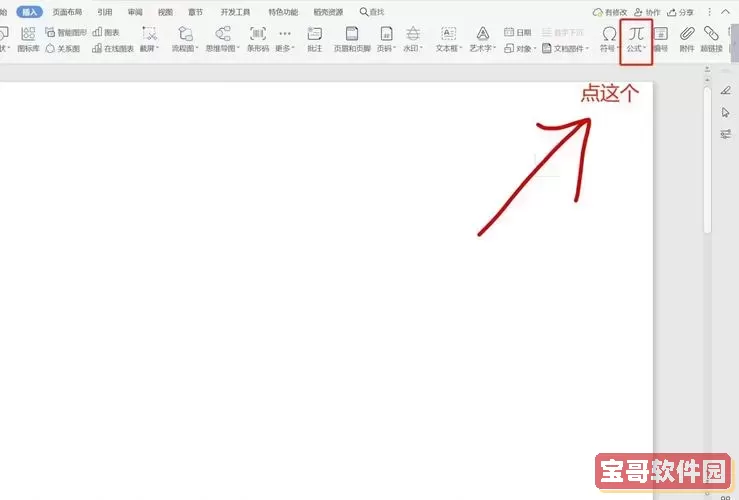Switch to the 开发工具 developer tools tab
Viewport: 739px width, 500px height.
235,12
